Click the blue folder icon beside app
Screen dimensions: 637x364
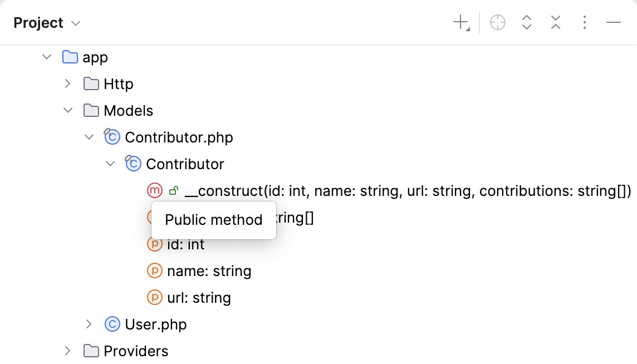69,57
